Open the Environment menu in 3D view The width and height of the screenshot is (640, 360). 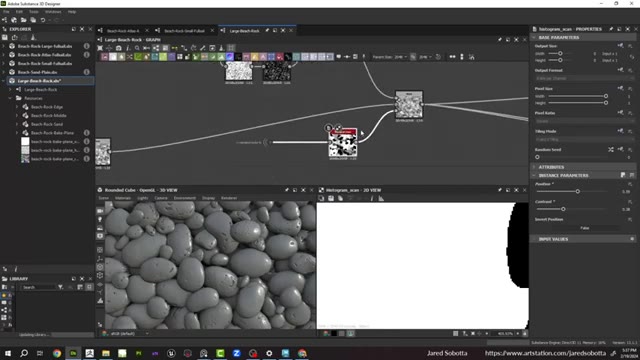pyautogui.click(x=184, y=198)
